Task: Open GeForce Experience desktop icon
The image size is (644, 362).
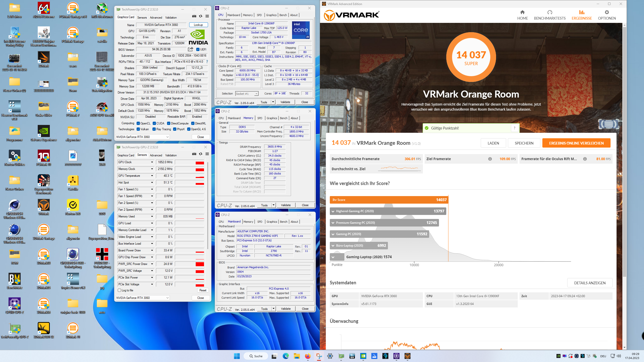Action: tap(44, 133)
